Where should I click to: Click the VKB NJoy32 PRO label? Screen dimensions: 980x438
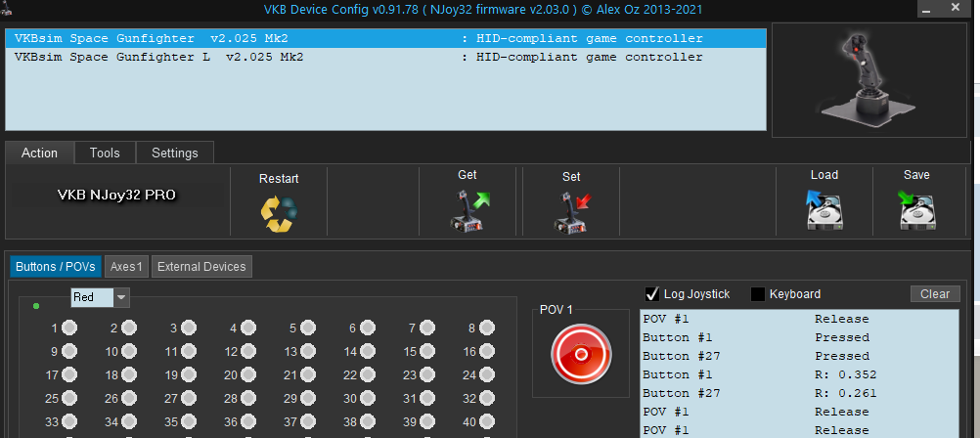(x=116, y=195)
